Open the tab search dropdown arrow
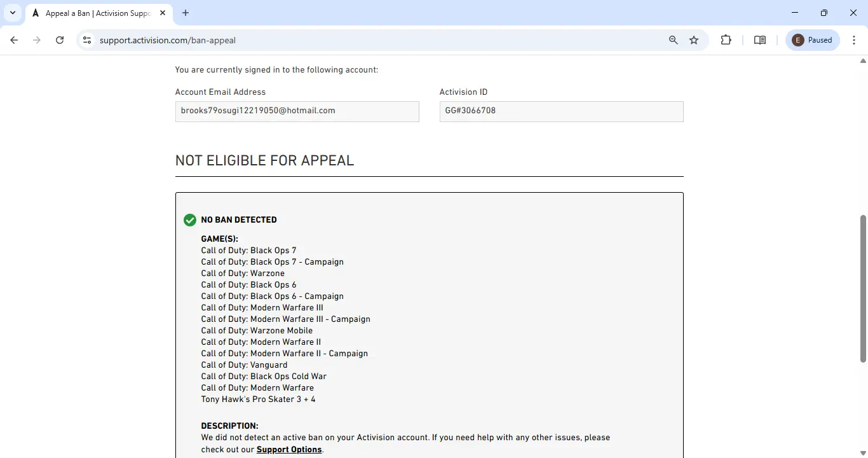Screen dimensions: 868x458 pyautogui.click(x=13, y=13)
